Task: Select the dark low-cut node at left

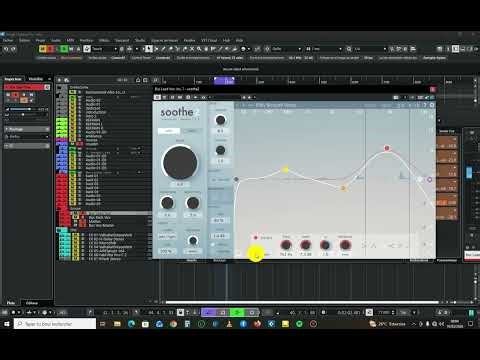Action: click(x=236, y=179)
